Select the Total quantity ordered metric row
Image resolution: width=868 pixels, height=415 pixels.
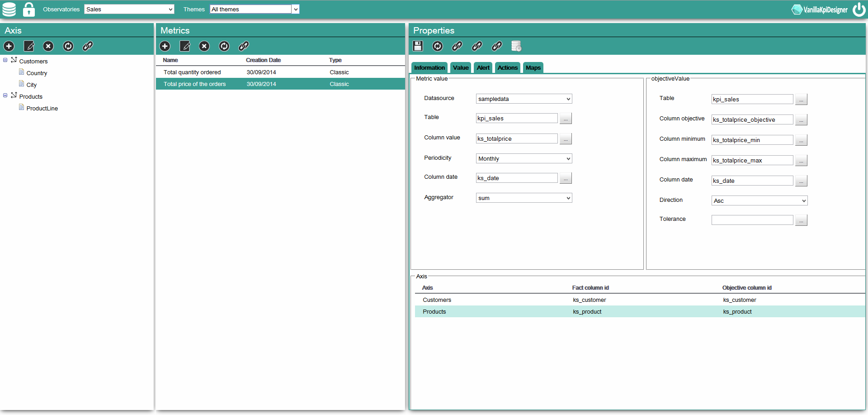coord(280,72)
